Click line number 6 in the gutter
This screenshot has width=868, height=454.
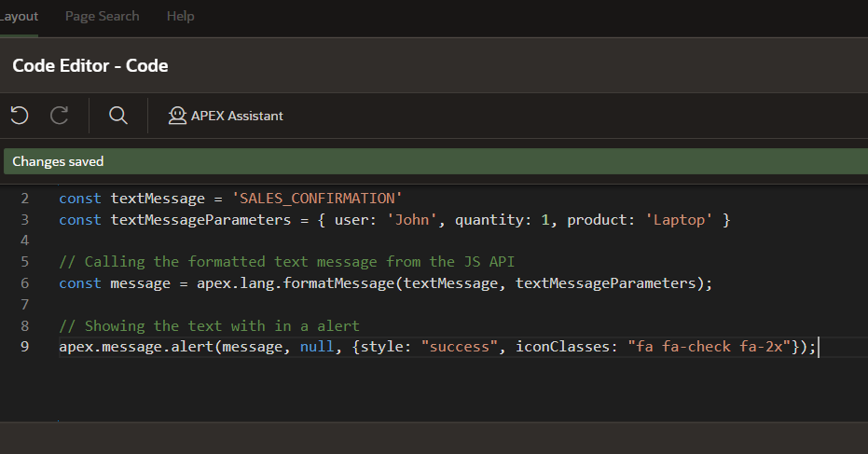coord(25,283)
